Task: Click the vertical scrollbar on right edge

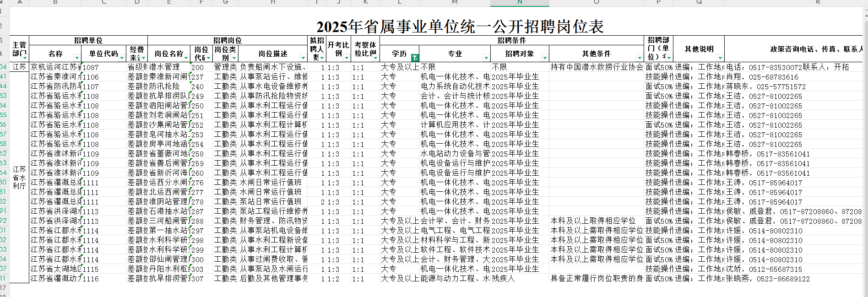Action: [865, 137]
